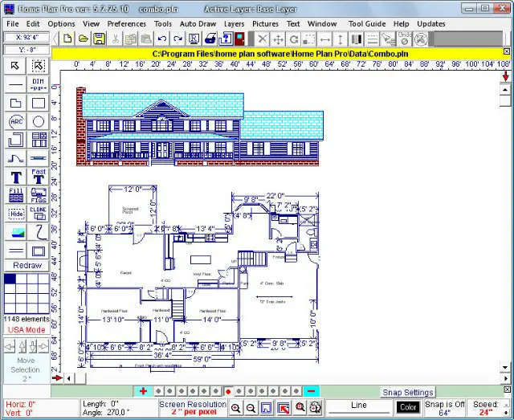Click the black Color swatch
Screen dimensions: 514x420
coord(408,407)
